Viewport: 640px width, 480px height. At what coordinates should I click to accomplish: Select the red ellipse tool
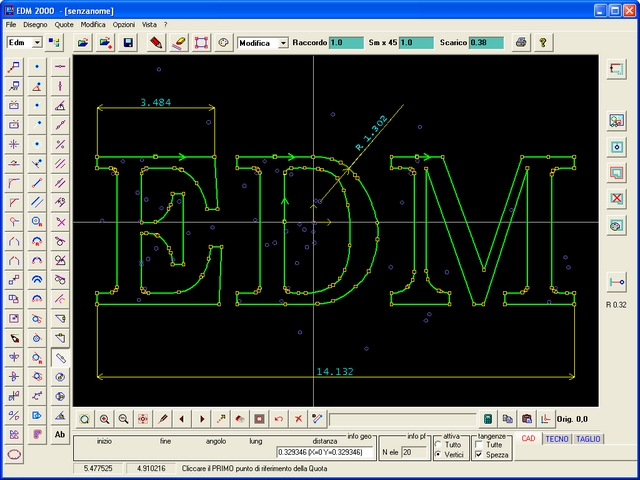point(14,454)
